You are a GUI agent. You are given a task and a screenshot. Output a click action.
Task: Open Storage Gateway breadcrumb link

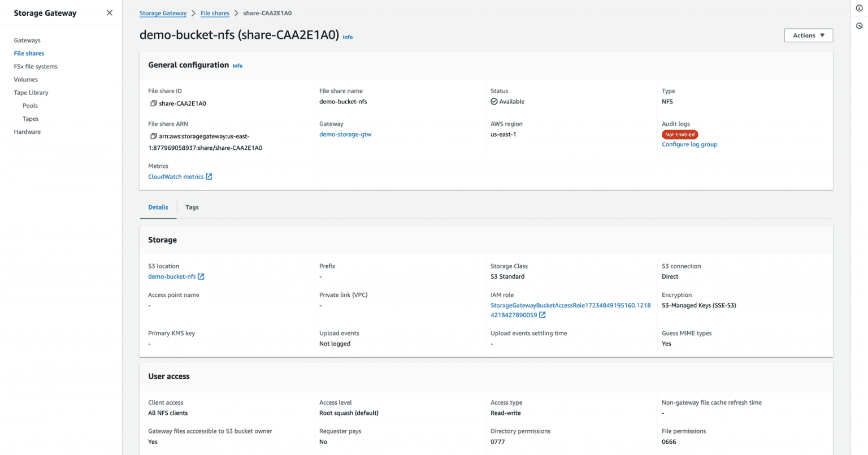tap(163, 12)
